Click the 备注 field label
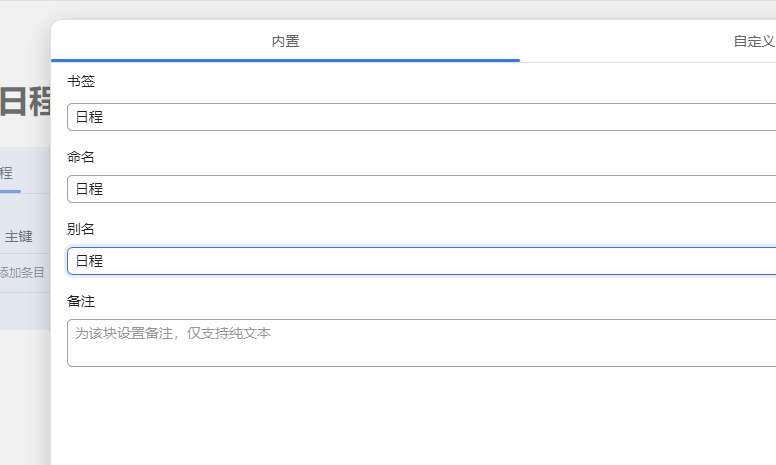 click(81, 301)
